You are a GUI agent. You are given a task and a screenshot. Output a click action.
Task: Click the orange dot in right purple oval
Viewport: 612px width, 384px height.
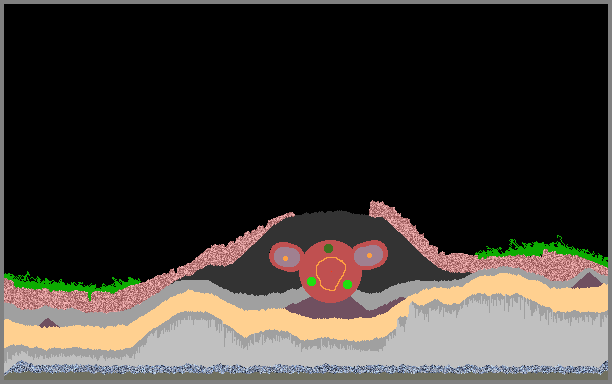pos(369,255)
